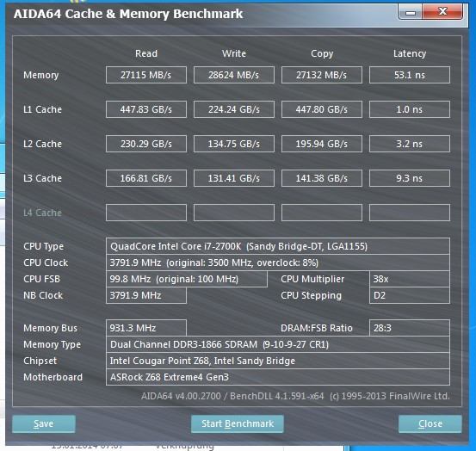Viewport: 476px width, 451px height.
Task: Click the Write column header
Action: tap(234, 53)
